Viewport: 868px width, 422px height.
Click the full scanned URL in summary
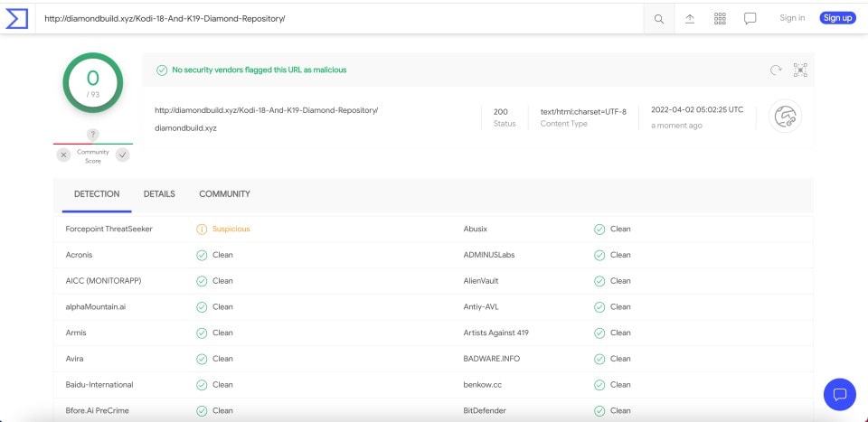click(266, 110)
